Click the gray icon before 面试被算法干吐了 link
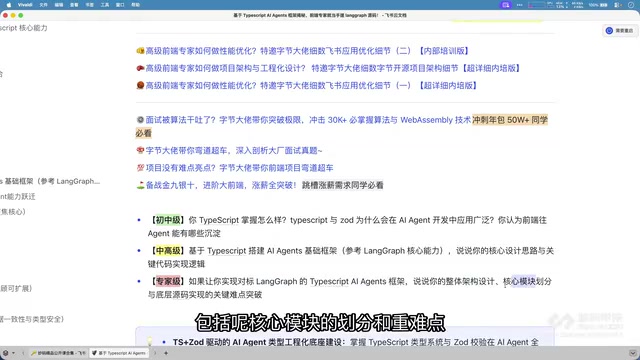Image resolution: width=640 pixels, height=360 pixels. tap(140, 120)
